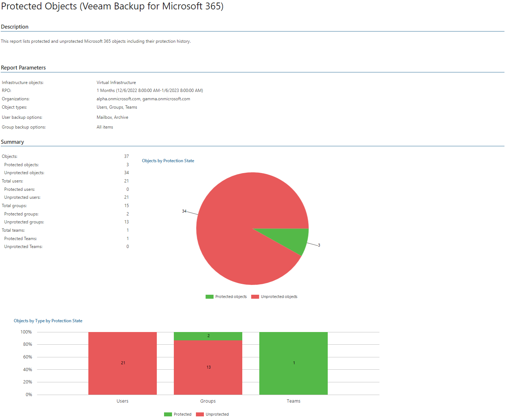The height and width of the screenshot is (420, 507).
Task: Click the pie chart data label 34
Action: click(x=184, y=211)
